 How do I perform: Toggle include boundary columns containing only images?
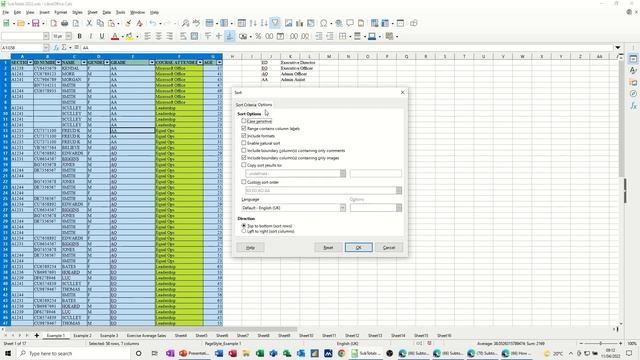244,158
